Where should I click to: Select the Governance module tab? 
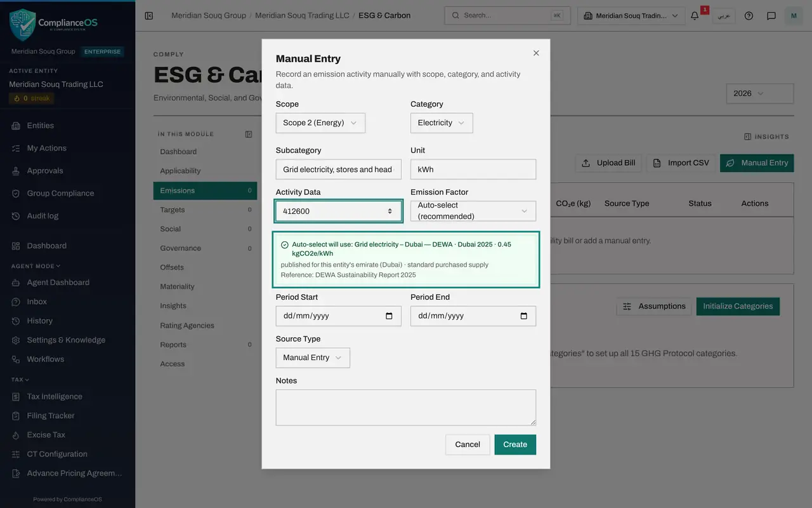point(205,248)
